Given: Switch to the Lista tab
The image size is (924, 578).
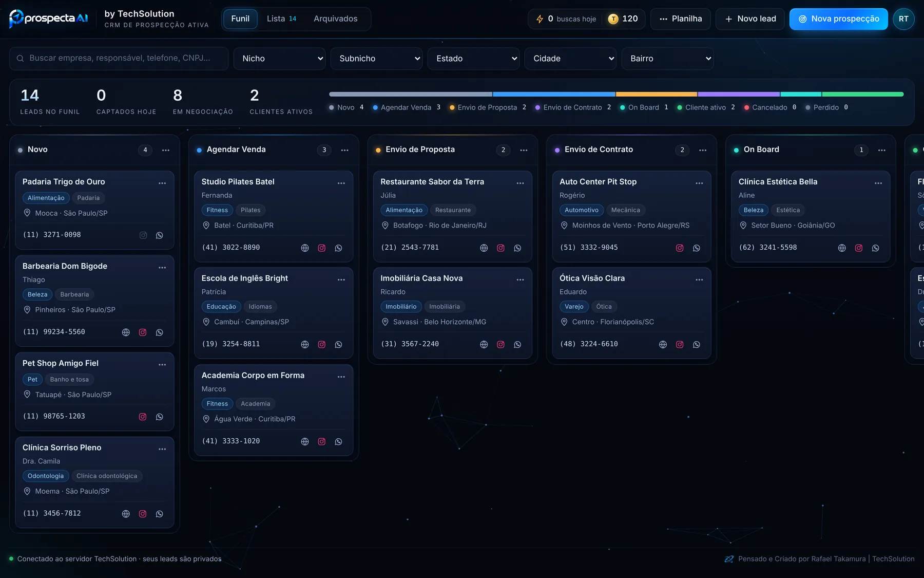Looking at the screenshot, I should click(x=281, y=19).
